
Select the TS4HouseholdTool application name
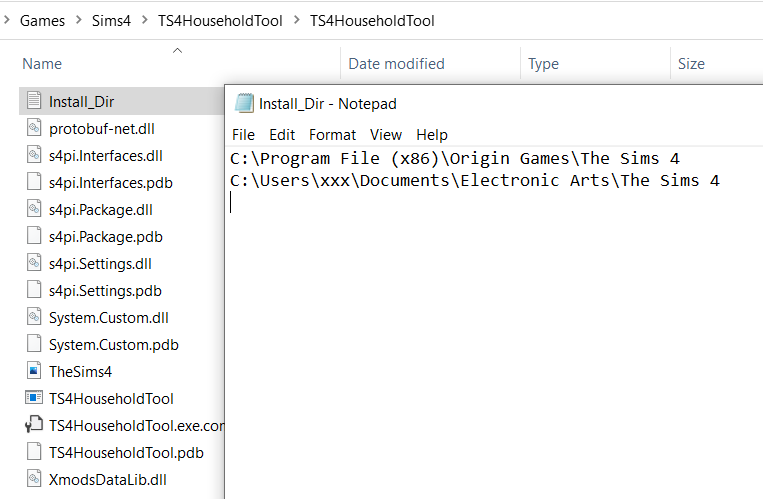pyautogui.click(x=111, y=399)
